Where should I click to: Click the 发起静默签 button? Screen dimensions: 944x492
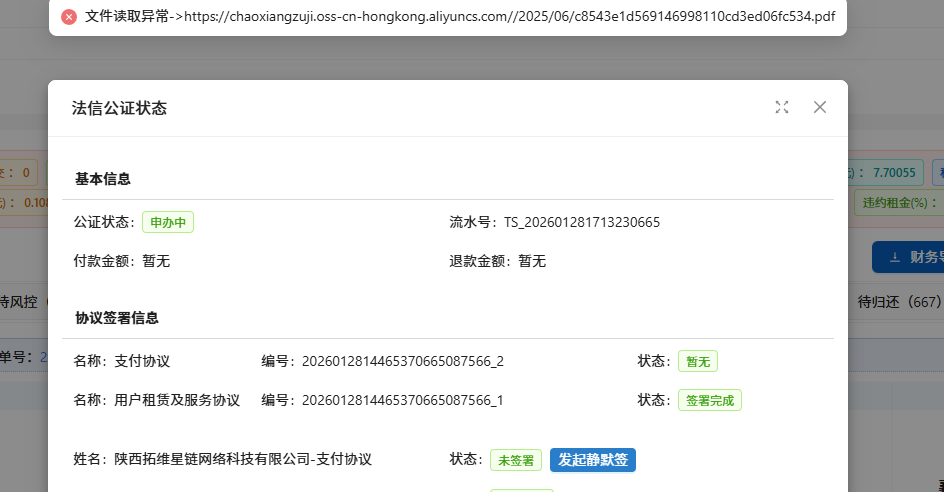pos(593,460)
